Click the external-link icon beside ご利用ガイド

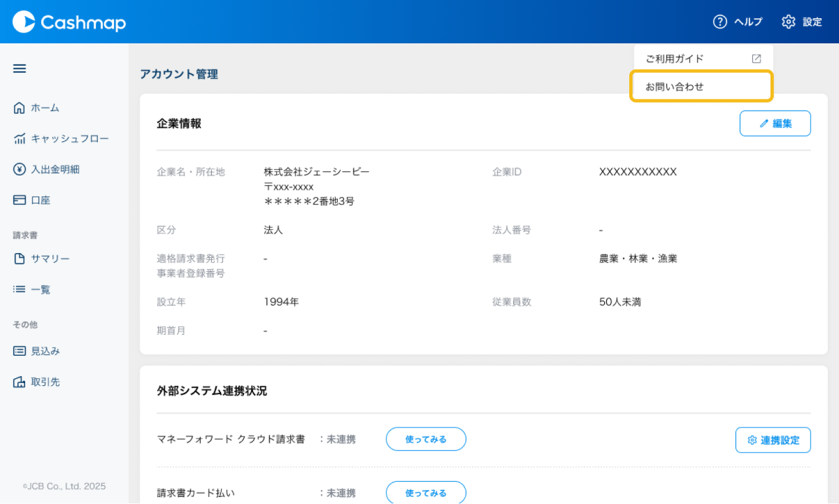[756, 59]
